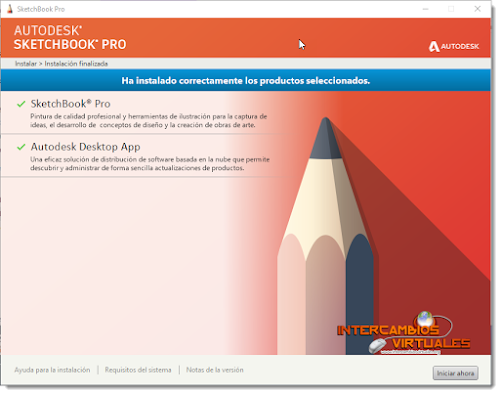Click green checkmark beside SketchBook Pro
500x394 pixels.
point(21,104)
